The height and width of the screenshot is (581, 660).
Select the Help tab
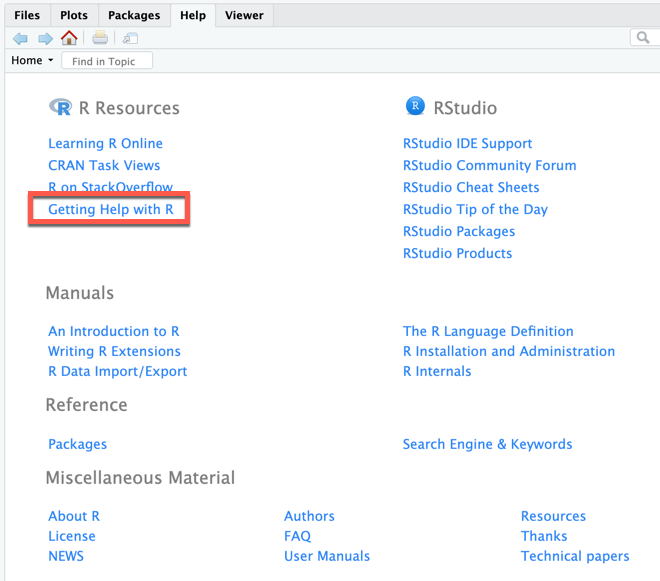click(x=193, y=16)
